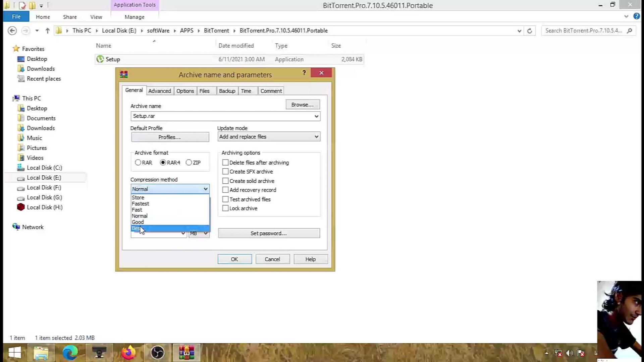The width and height of the screenshot is (644, 362).
Task: Click APPS in the address breadcrumb
Action: (186, 31)
